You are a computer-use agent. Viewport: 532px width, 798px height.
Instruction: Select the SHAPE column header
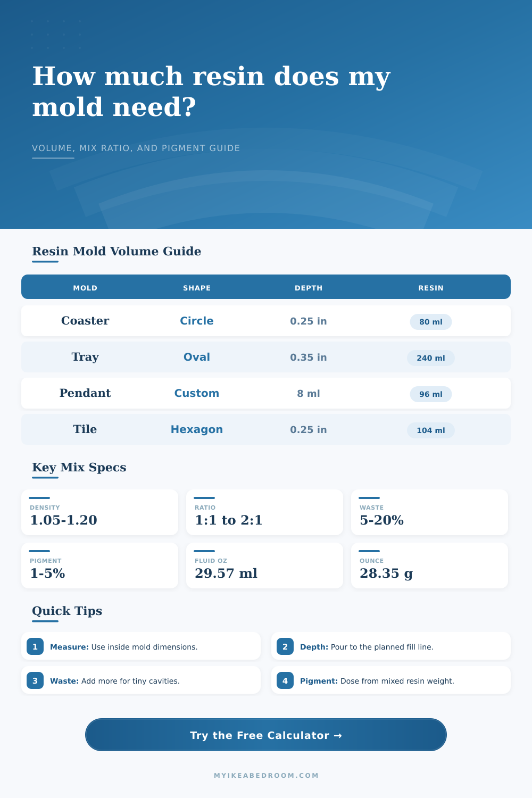point(197,288)
